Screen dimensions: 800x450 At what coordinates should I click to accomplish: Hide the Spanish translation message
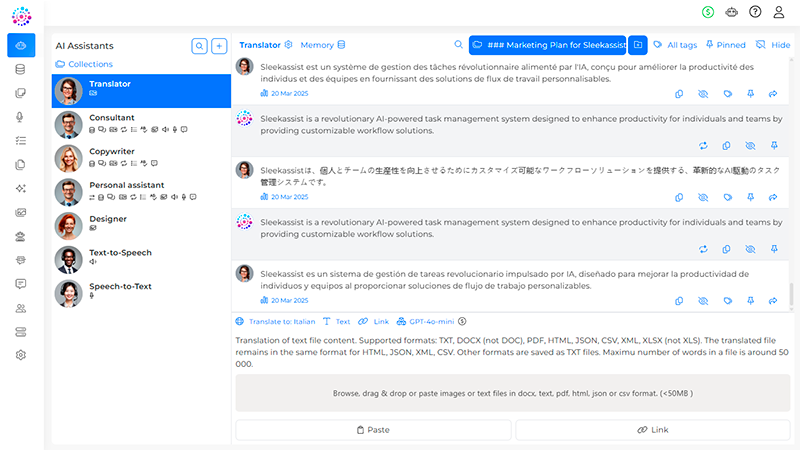pos(703,301)
